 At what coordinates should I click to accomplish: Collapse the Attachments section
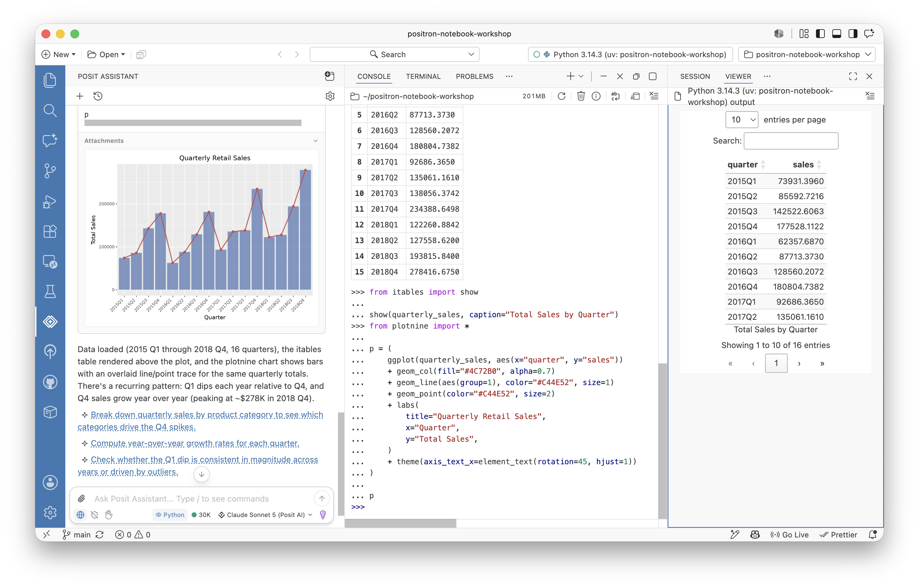[315, 140]
